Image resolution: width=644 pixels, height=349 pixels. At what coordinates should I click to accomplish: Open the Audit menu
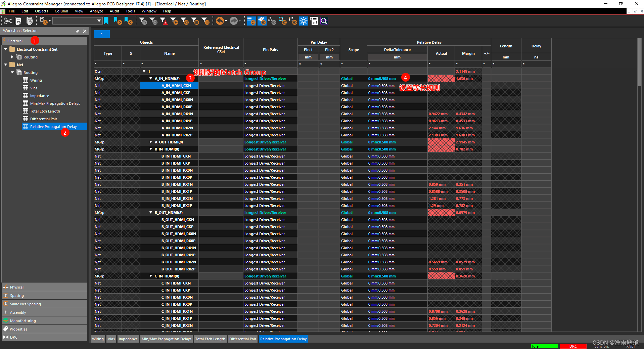pyautogui.click(x=114, y=11)
